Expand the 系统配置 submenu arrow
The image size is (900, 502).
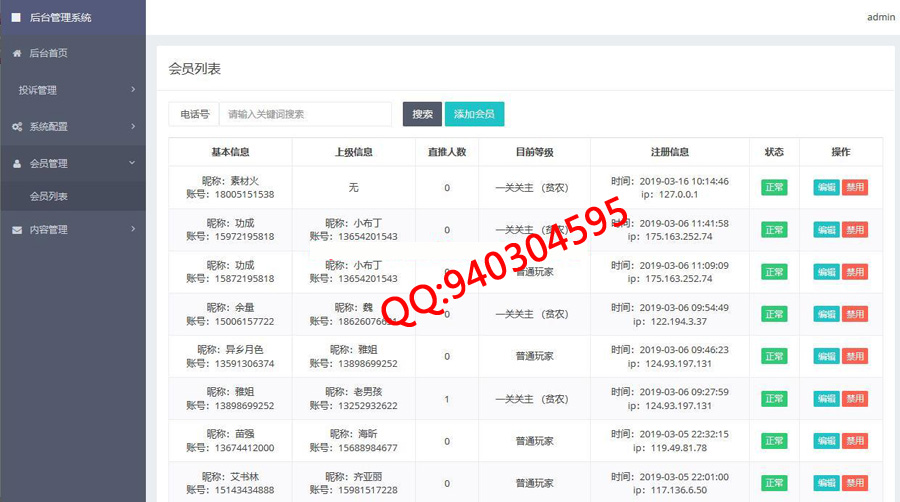click(x=133, y=127)
